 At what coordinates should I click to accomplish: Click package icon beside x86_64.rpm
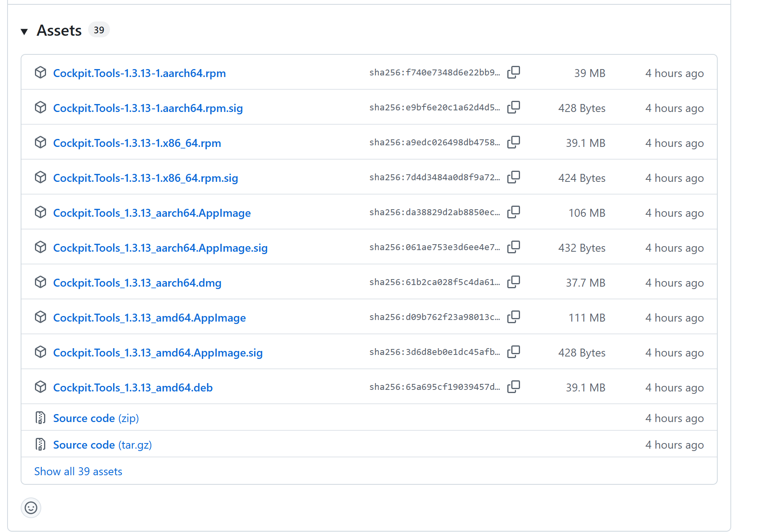click(x=40, y=143)
